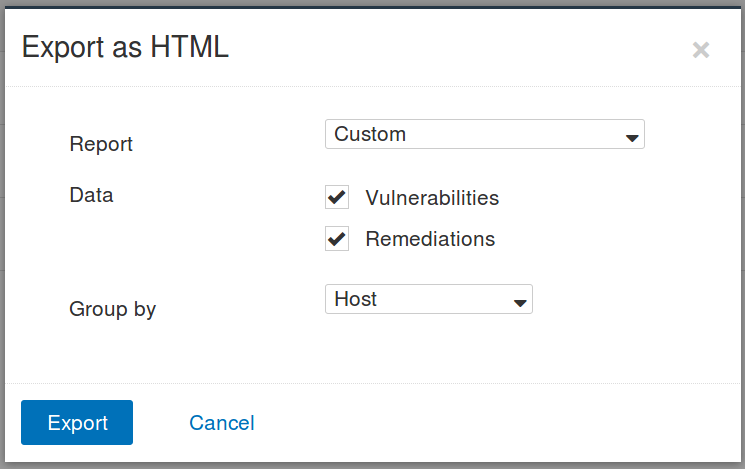Click the Group by field label

112,309
